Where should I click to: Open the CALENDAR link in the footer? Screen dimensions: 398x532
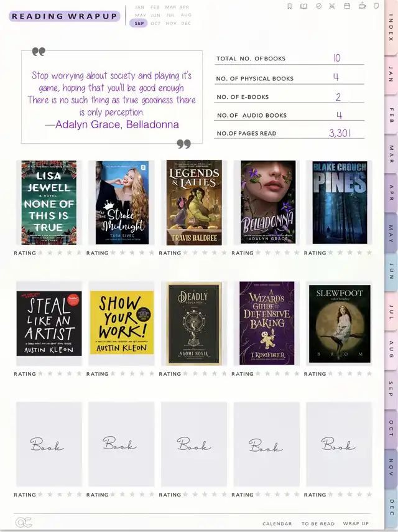[x=277, y=523]
